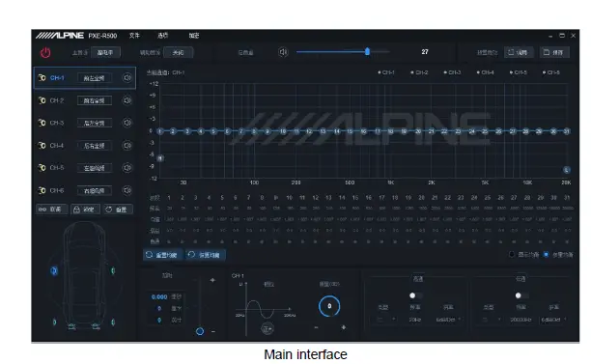Click the lock button with padlock icon
Viewport: 591px width, 364px height.
click(x=85, y=210)
